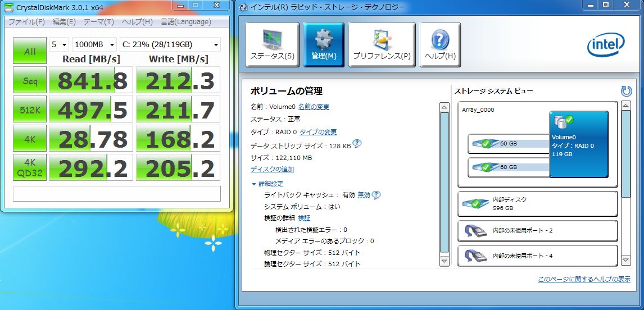This screenshot has width=644, height=310.
Task: Open the 1000MB test size dropdown
Action: coord(94,44)
